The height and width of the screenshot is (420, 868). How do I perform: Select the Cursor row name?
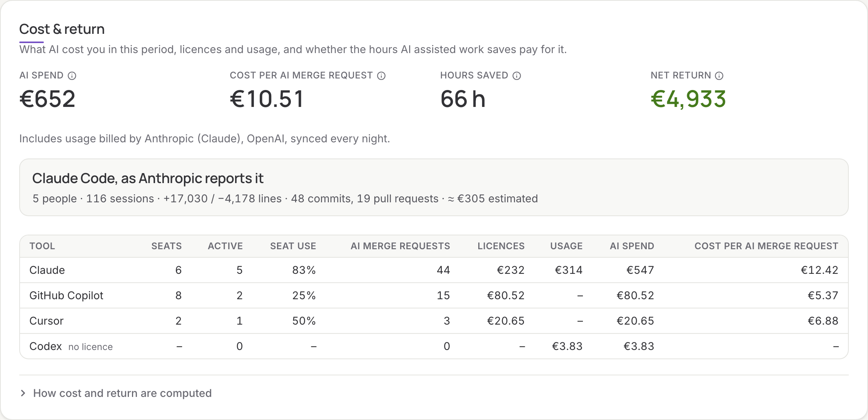pos(46,321)
